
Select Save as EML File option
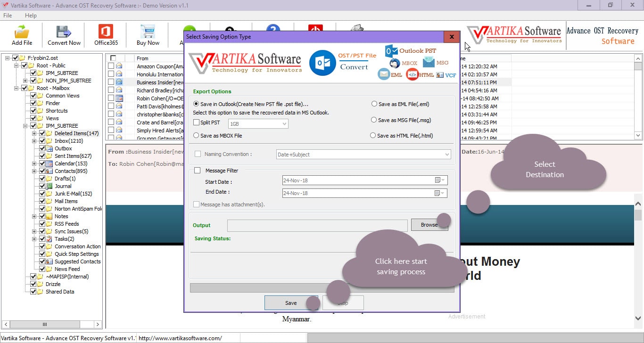(x=374, y=104)
